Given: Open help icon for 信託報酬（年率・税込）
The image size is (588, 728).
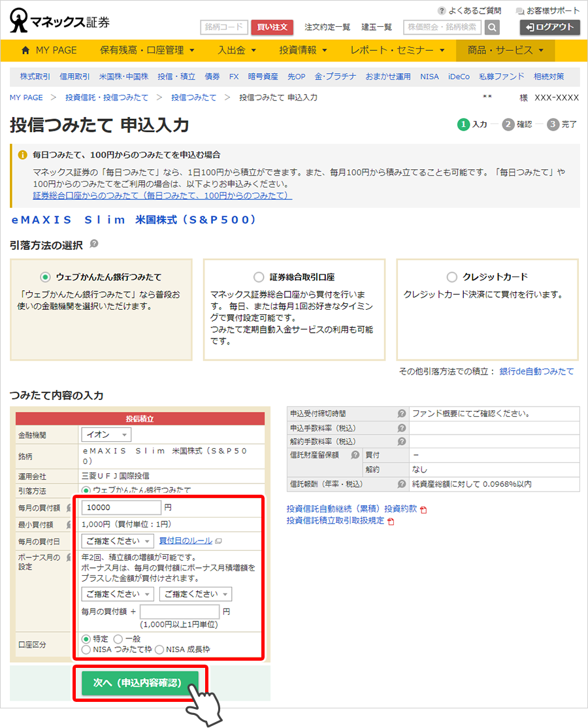Looking at the screenshot, I should [401, 484].
